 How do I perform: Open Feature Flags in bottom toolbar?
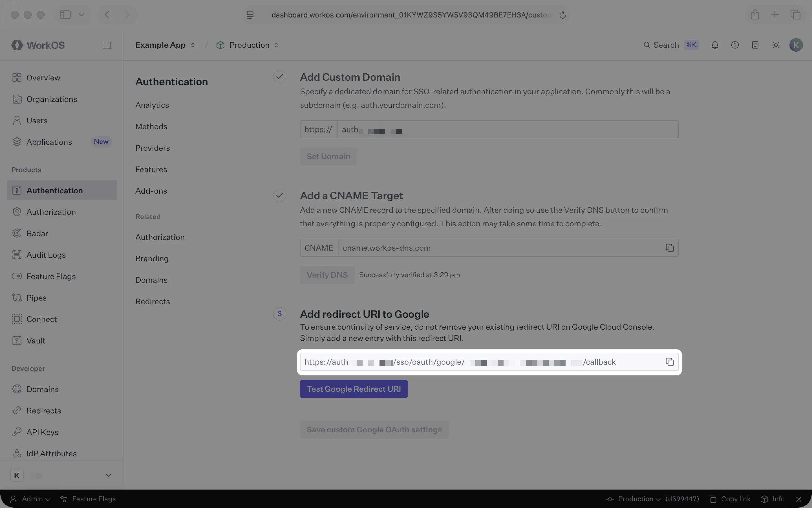click(x=88, y=499)
